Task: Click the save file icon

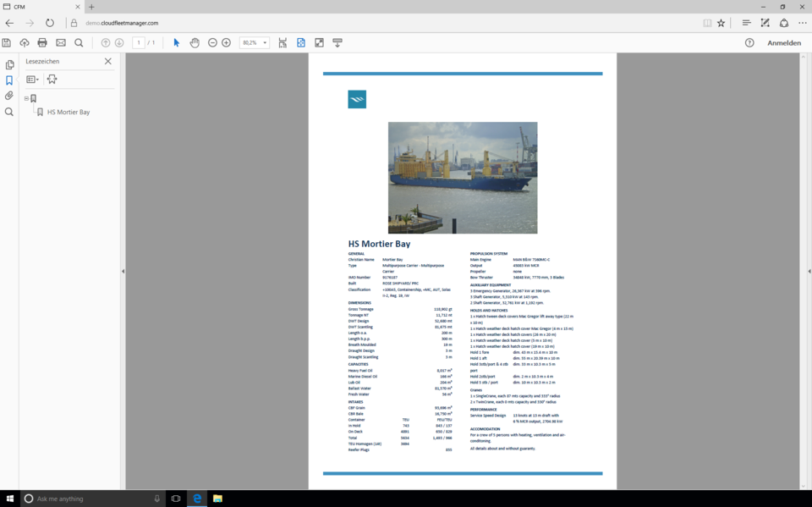Action: (7, 43)
